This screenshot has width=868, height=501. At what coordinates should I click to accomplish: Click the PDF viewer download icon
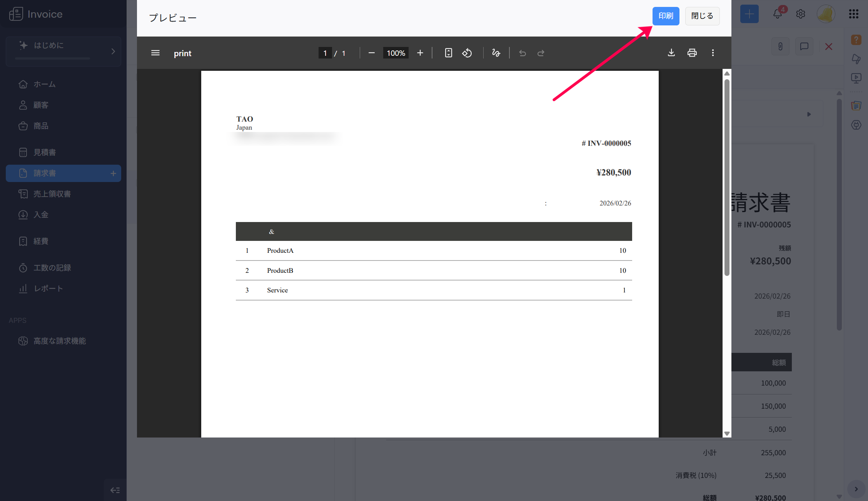671,53
